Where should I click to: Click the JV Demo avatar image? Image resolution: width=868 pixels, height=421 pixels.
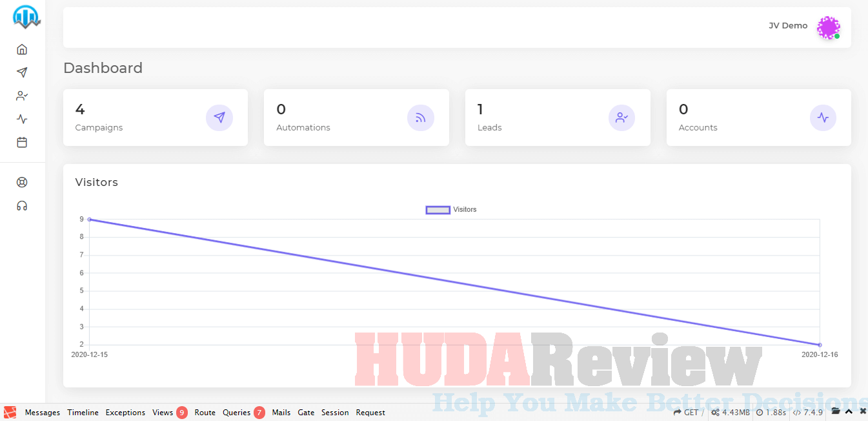828,27
